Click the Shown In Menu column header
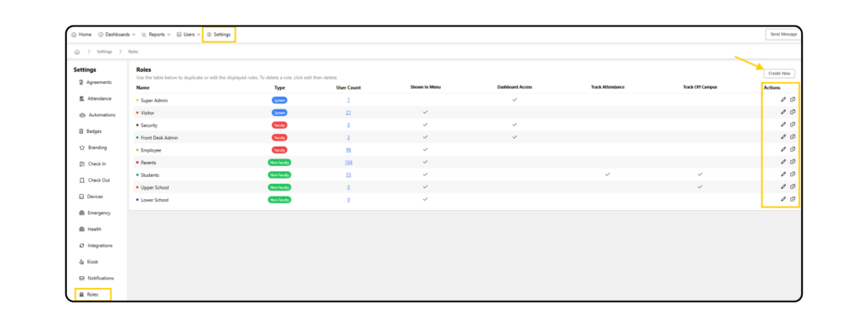The image size is (868, 327). tap(426, 87)
